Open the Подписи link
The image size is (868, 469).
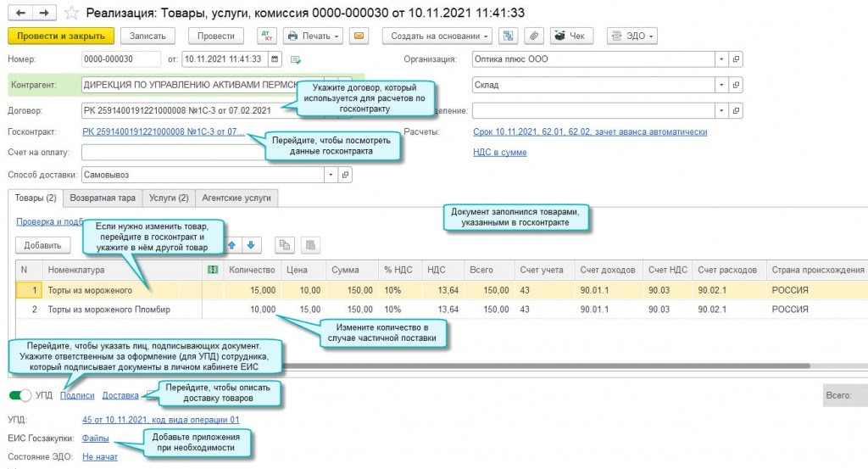point(77,395)
